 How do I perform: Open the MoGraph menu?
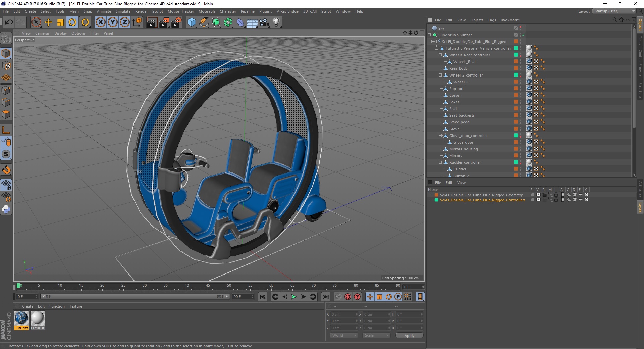206,11
